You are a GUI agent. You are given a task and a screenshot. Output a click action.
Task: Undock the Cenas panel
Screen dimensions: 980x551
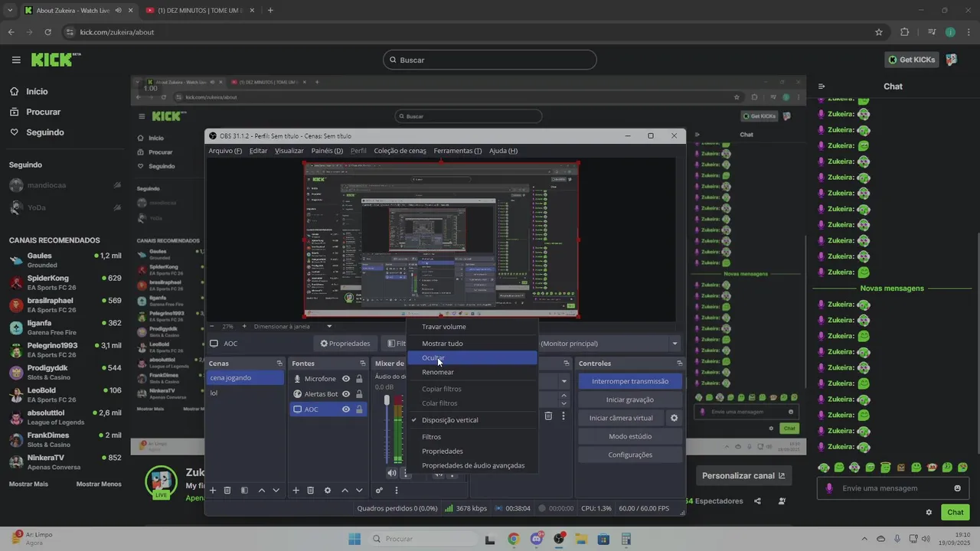click(279, 364)
